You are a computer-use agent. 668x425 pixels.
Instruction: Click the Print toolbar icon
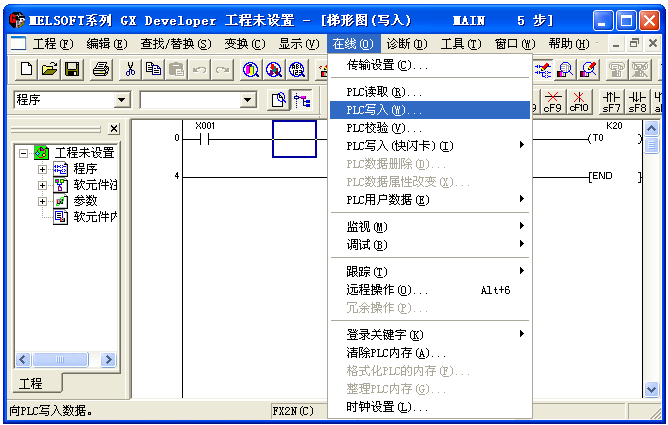coord(101,69)
